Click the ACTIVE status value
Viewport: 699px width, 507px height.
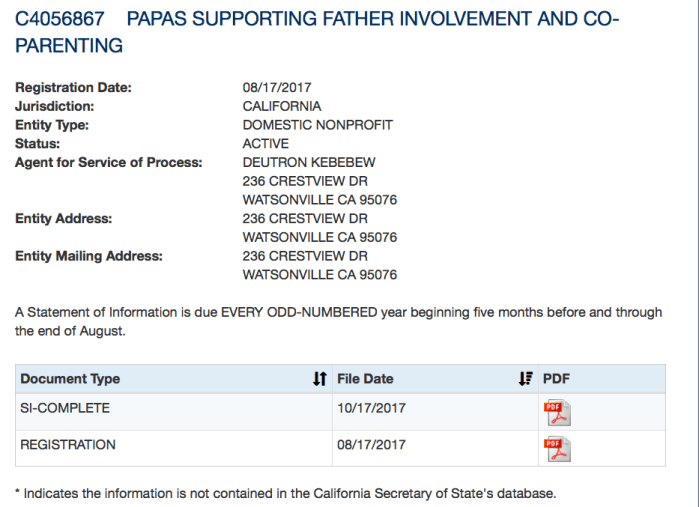266,144
